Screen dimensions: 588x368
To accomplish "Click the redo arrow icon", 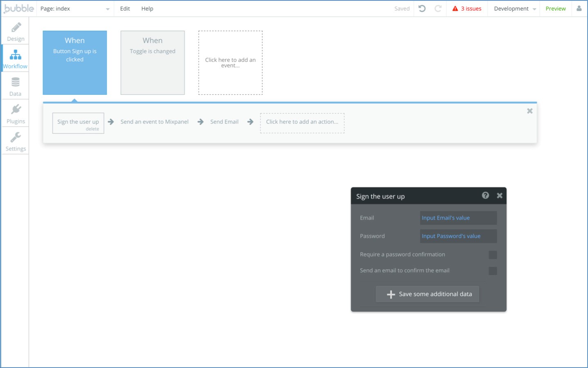I will (x=438, y=9).
